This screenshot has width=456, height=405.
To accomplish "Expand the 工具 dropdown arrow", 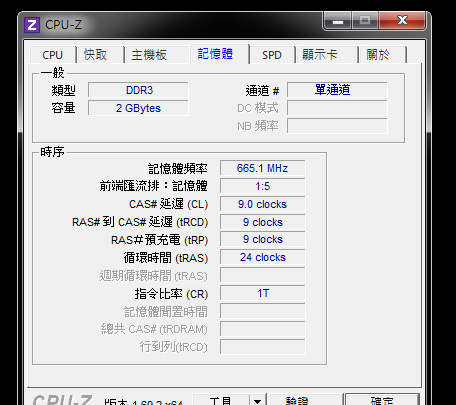I will click(x=257, y=400).
